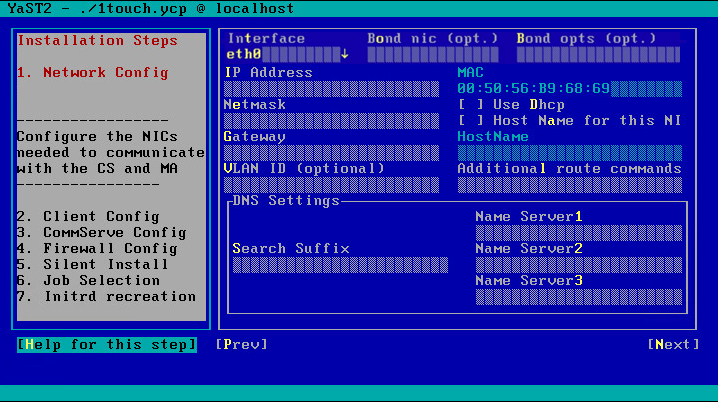Click the Search Suffix field
The width and height of the screenshot is (718, 402).
click(340, 264)
